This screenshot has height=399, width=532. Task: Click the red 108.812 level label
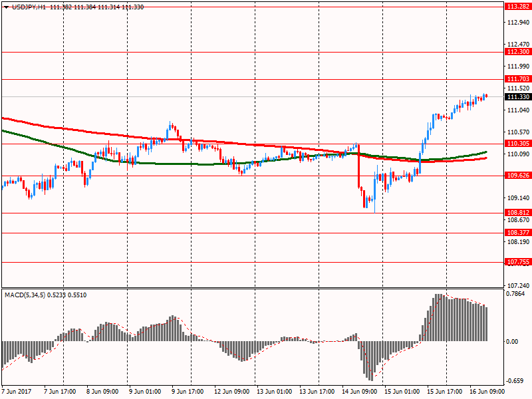[x=518, y=212]
